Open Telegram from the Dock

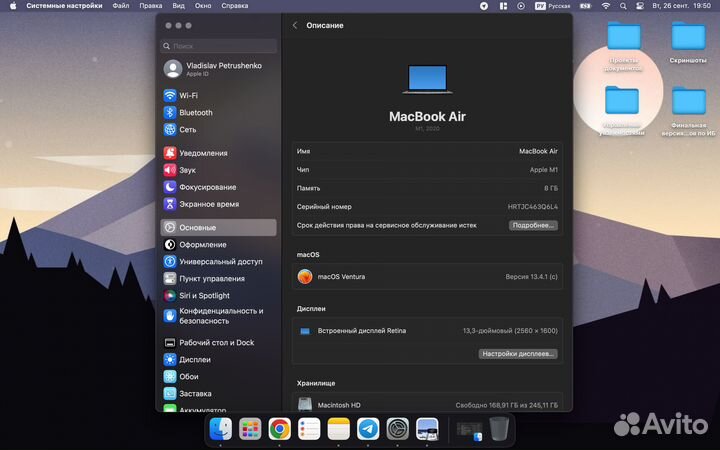[368, 429]
